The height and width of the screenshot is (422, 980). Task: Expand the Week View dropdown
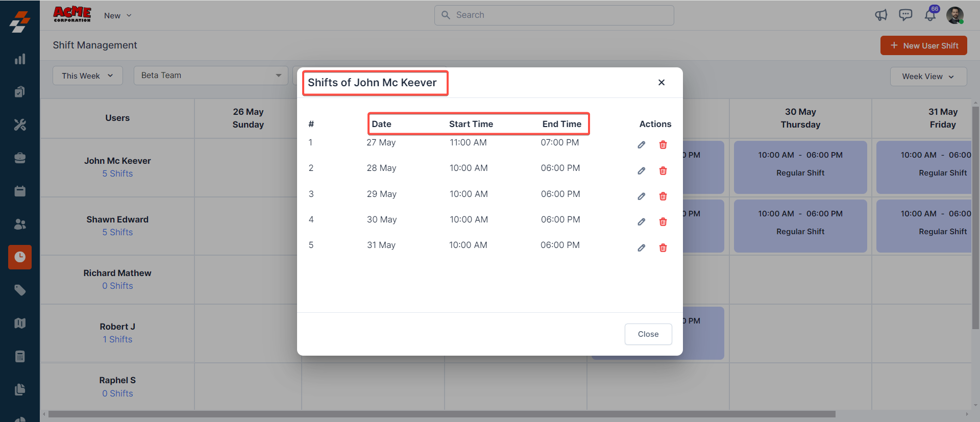pos(928,77)
